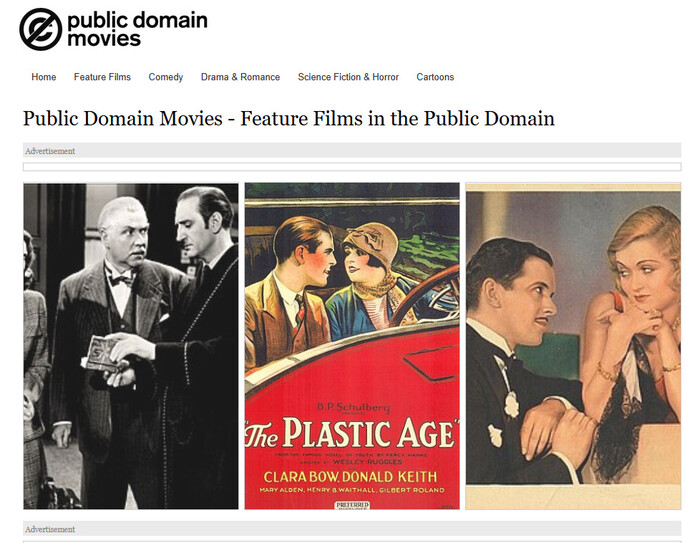
Task: Open the blonde woman color poster thumbnail
Action: tap(573, 346)
